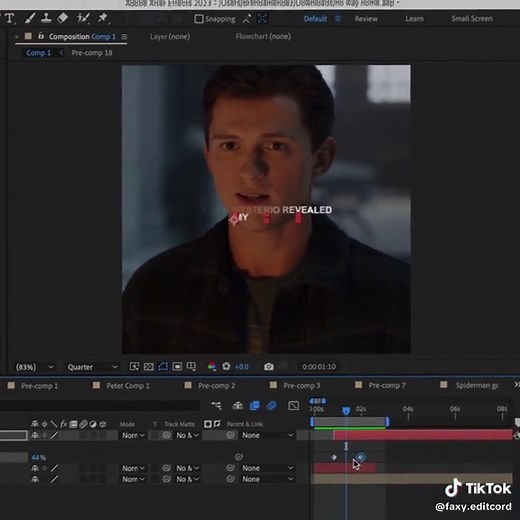Screen dimensions: 520x520
Task: Open the top layer's Track Matte dropdown
Action: pos(188,435)
